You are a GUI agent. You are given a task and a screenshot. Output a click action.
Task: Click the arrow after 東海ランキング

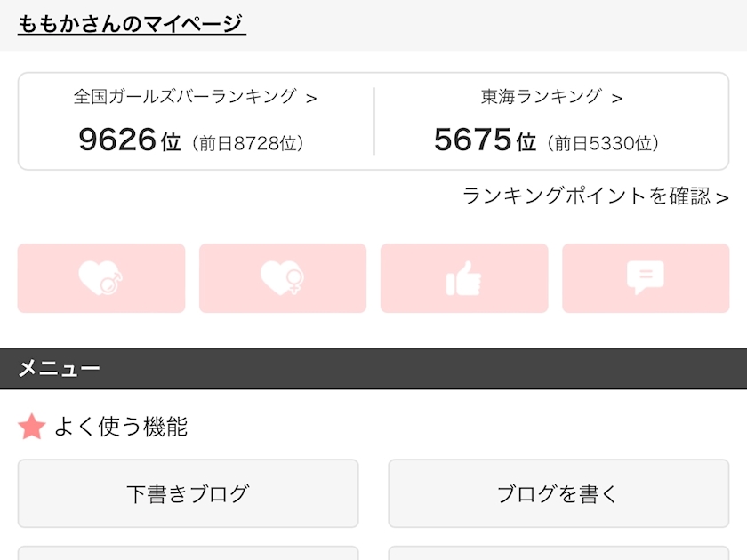[x=617, y=99]
